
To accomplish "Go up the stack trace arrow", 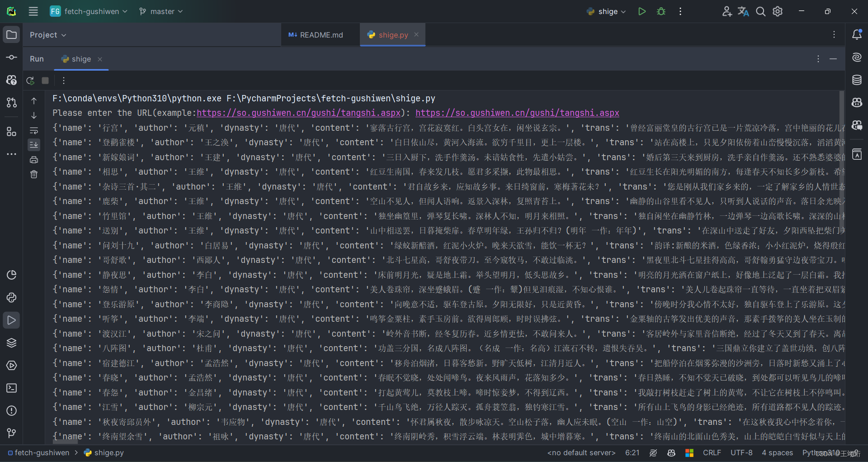I will pos(34,101).
